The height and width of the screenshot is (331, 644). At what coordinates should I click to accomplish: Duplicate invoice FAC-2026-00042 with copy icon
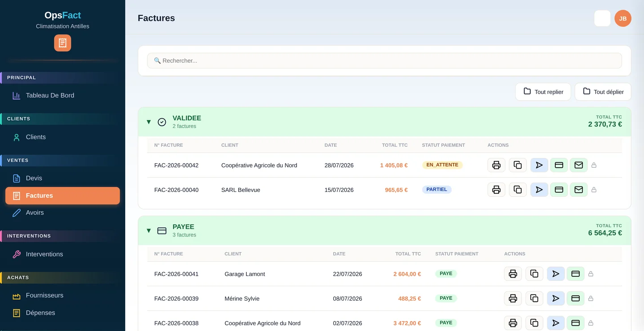point(518,165)
